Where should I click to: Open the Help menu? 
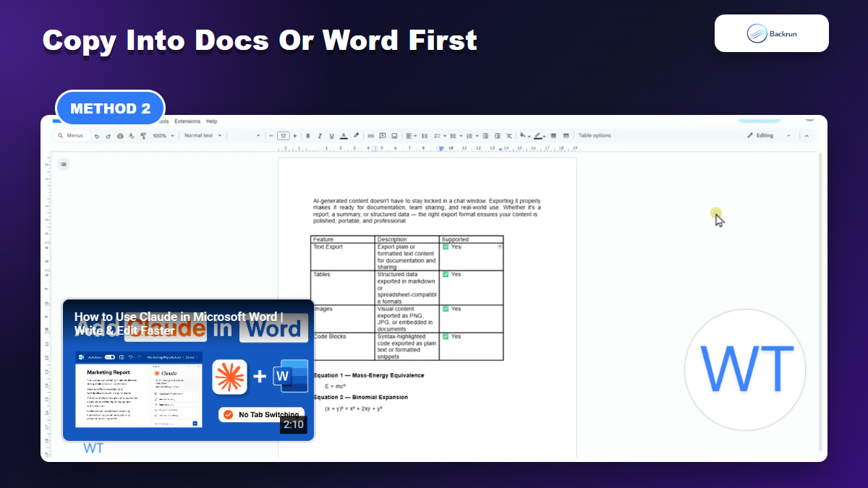(211, 121)
